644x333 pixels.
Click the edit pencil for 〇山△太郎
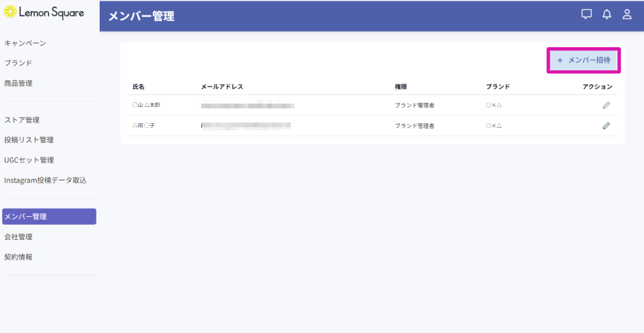pos(606,105)
